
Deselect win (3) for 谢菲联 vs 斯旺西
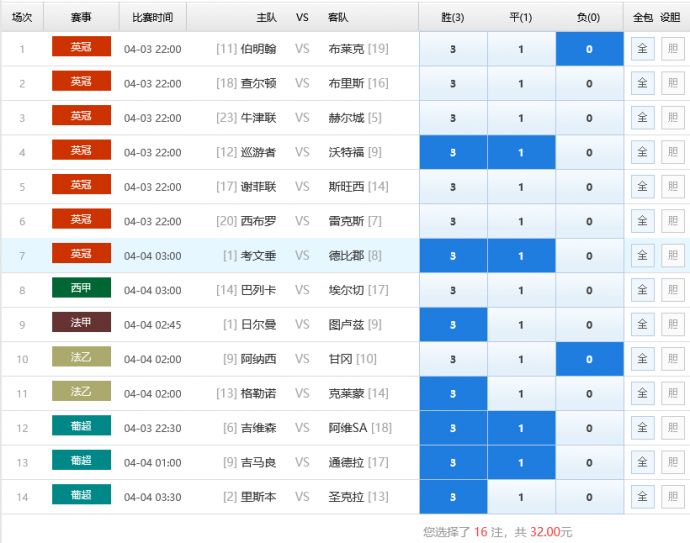click(x=453, y=187)
